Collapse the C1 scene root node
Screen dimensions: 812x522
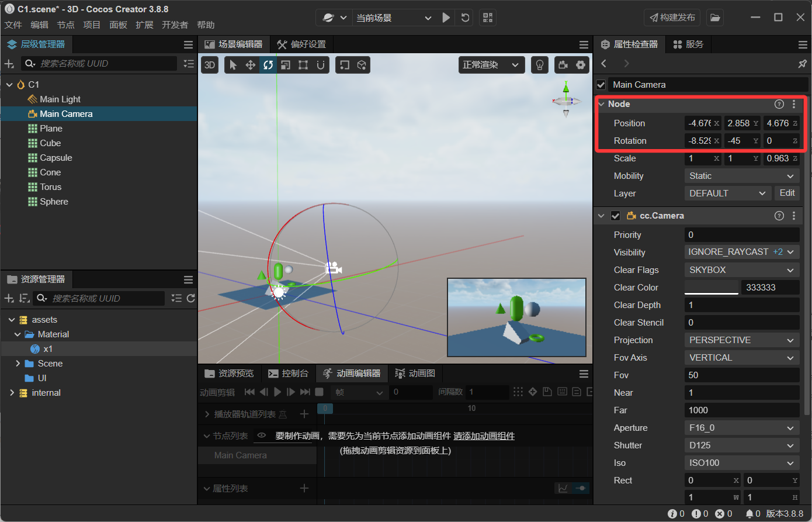click(9, 85)
